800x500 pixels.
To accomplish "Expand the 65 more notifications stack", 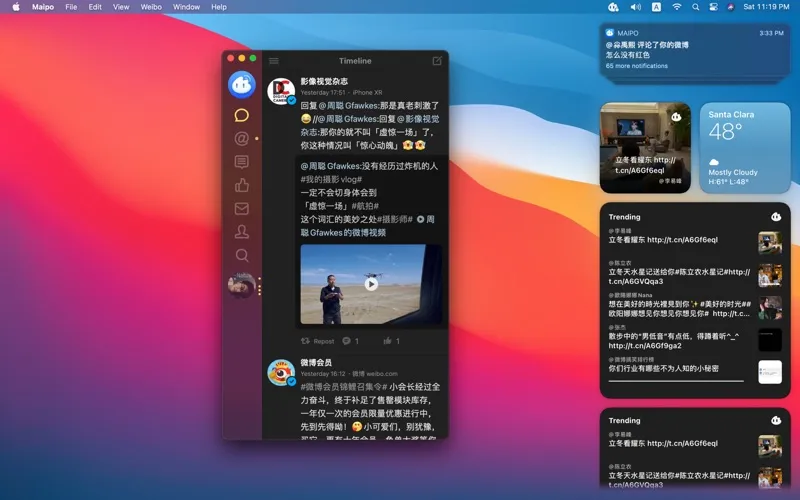I will tap(637, 66).
